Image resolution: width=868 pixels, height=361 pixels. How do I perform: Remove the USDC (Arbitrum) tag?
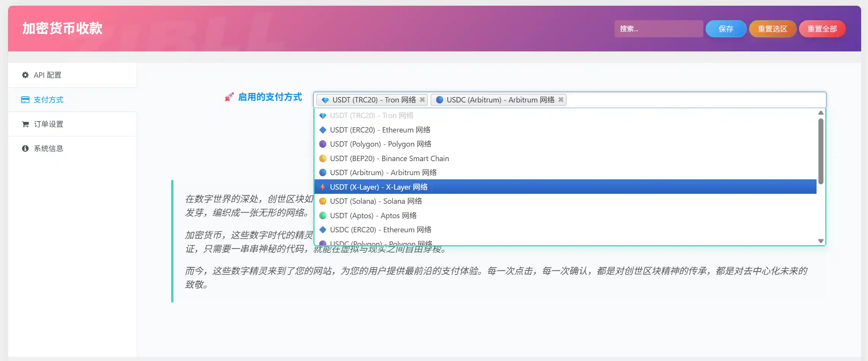coord(561,100)
